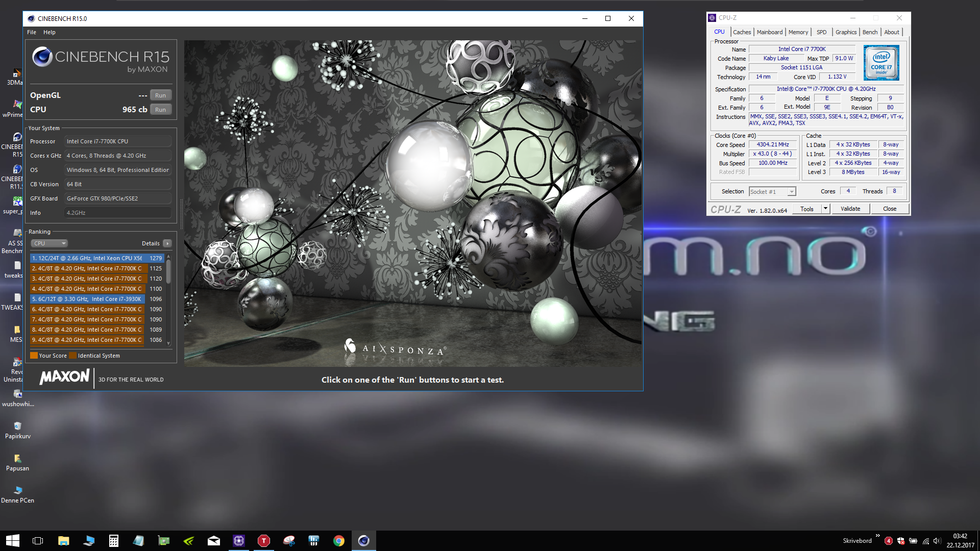Open the Calculator taskbar icon
980x551 pixels.
point(114,541)
